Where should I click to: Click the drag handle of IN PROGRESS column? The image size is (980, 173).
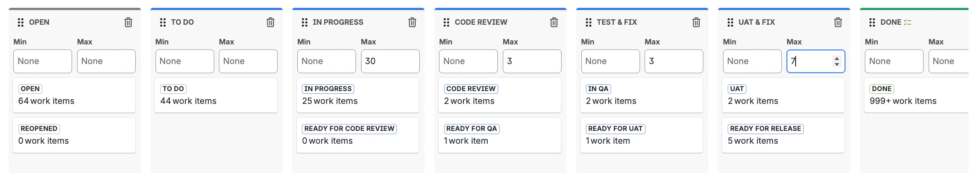tap(305, 22)
